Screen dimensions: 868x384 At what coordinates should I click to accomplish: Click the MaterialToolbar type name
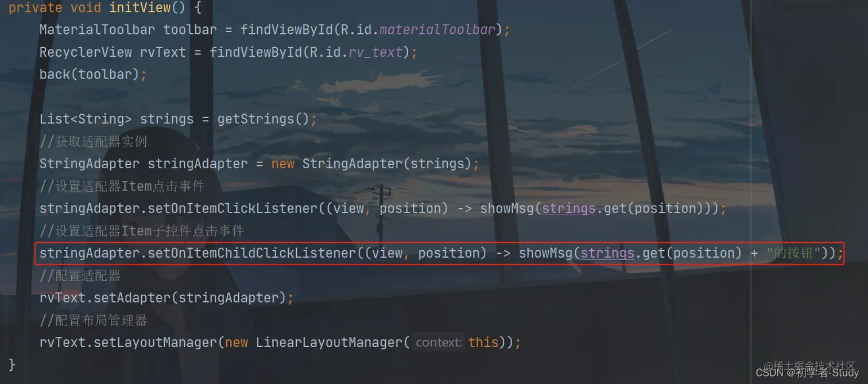[x=97, y=29]
